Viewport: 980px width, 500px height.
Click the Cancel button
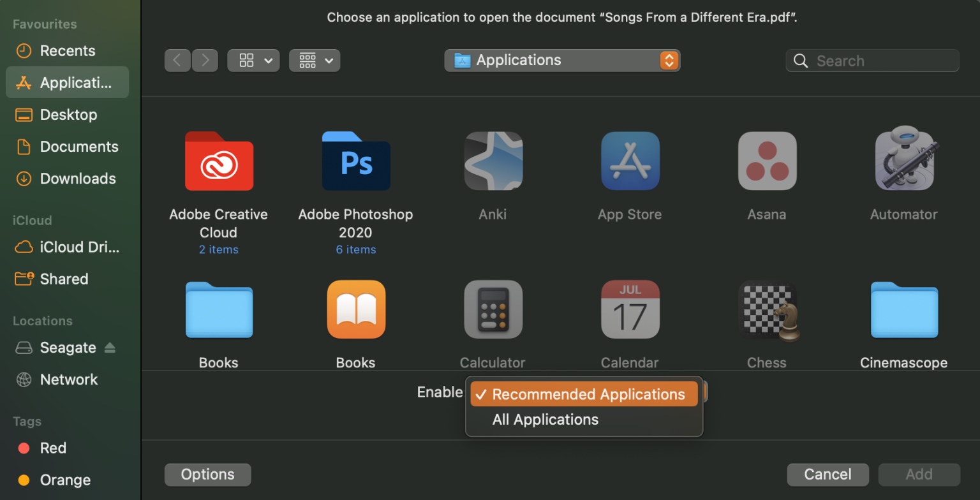coord(828,474)
